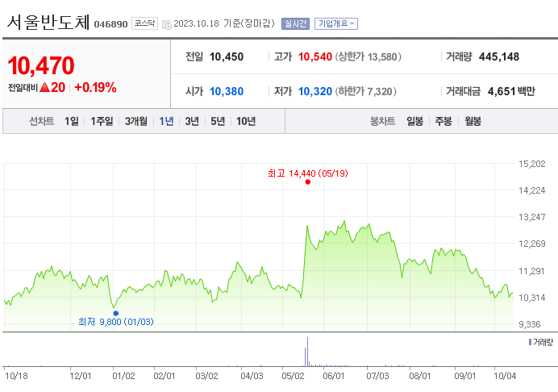
Task: Click the stock name 서울반도체
Action: pos(48,22)
